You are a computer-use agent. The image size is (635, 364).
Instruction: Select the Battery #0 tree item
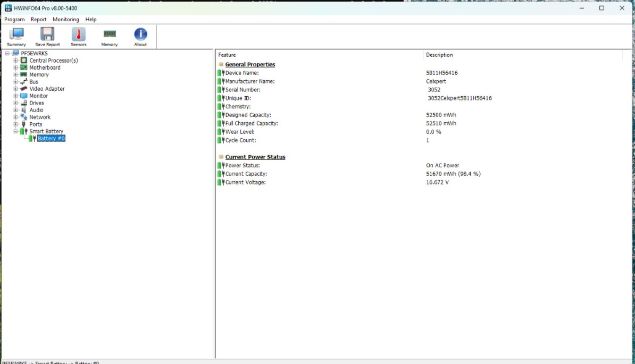coord(51,138)
